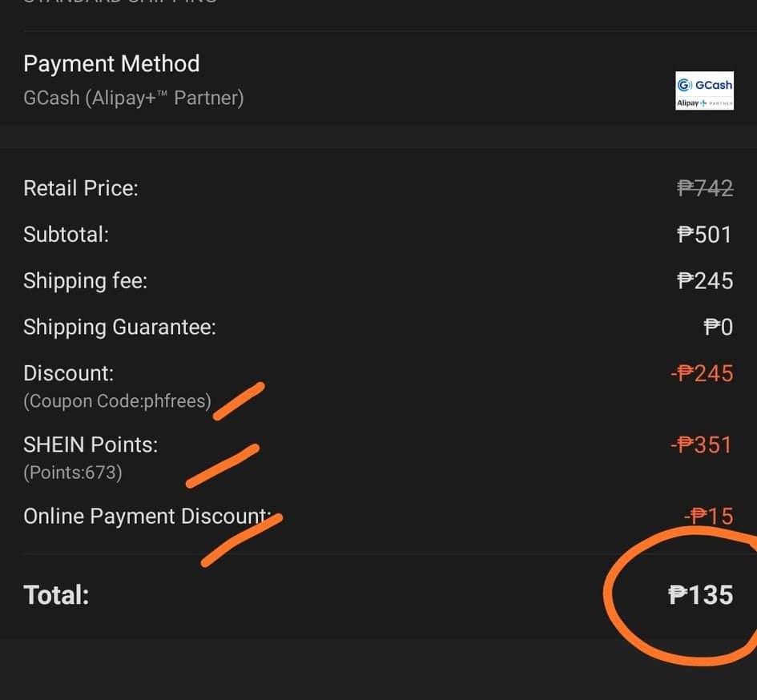Image resolution: width=757 pixels, height=700 pixels.
Task: Tap the ₱245 shipping fee amount
Action: [706, 281]
